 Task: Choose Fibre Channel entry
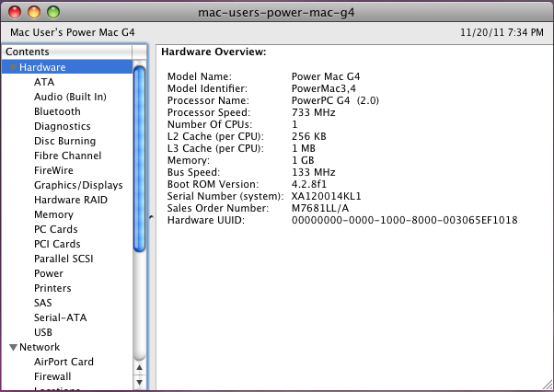[68, 156]
